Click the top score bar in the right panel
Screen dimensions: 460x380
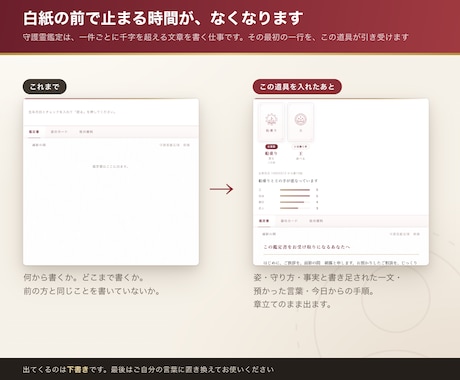tap(295, 190)
